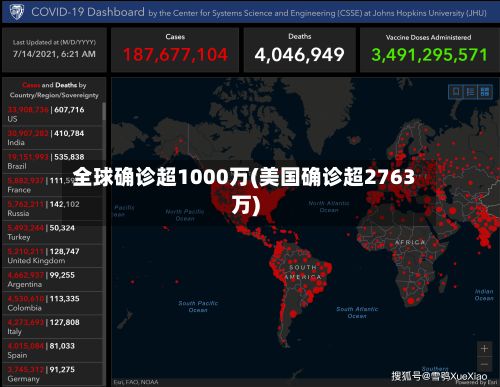Select the Russia row in country list

[52, 209]
